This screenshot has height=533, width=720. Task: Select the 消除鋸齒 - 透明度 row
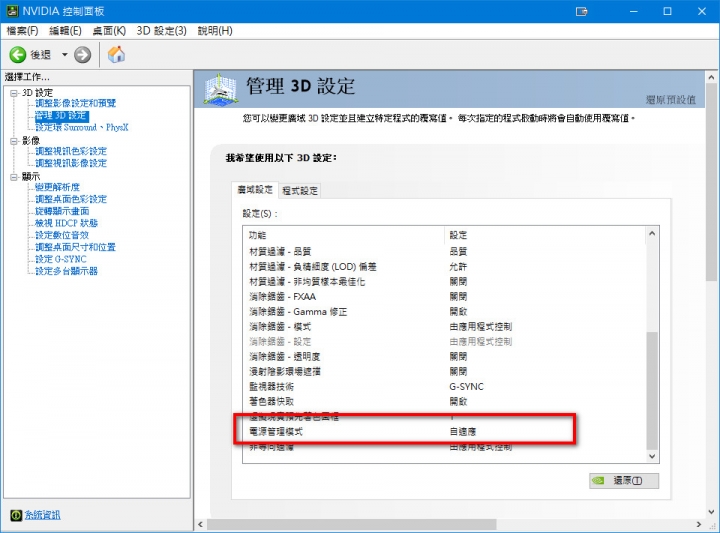click(444, 356)
